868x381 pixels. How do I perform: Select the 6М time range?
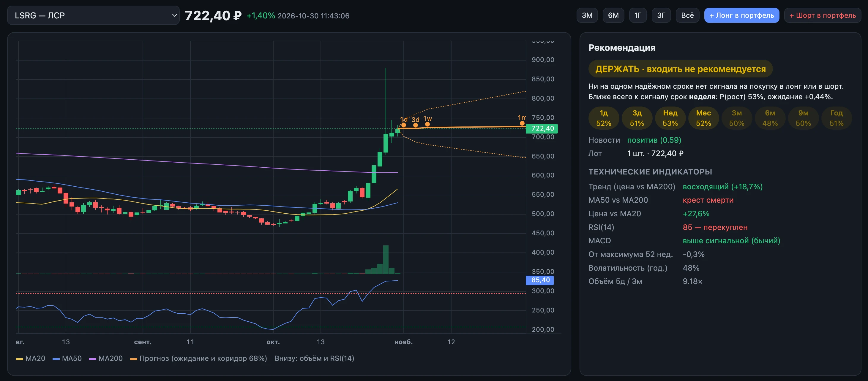point(613,15)
